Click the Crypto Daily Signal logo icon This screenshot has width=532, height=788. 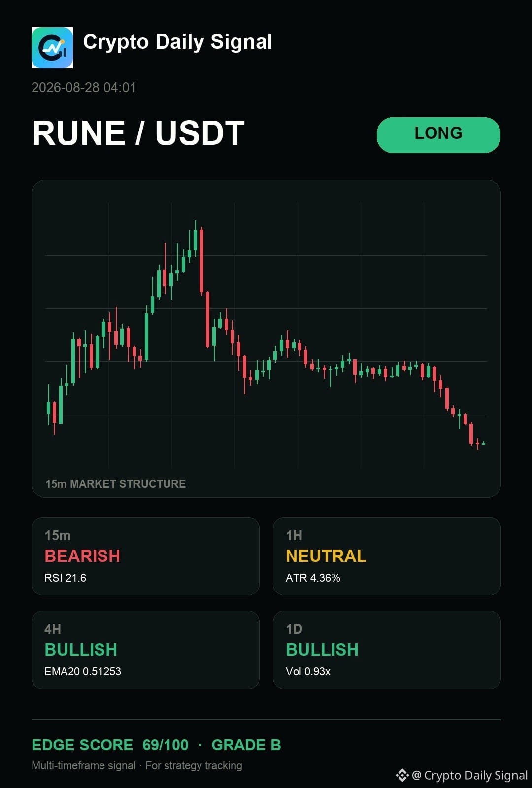click(52, 48)
